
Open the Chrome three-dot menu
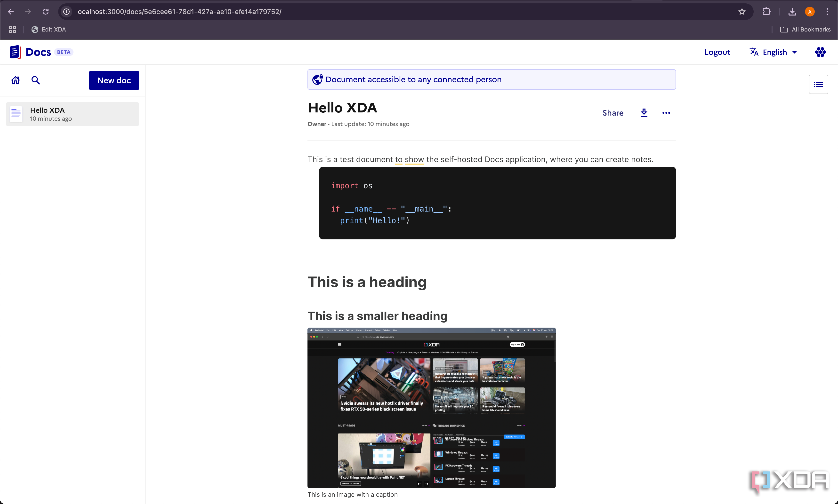point(827,12)
